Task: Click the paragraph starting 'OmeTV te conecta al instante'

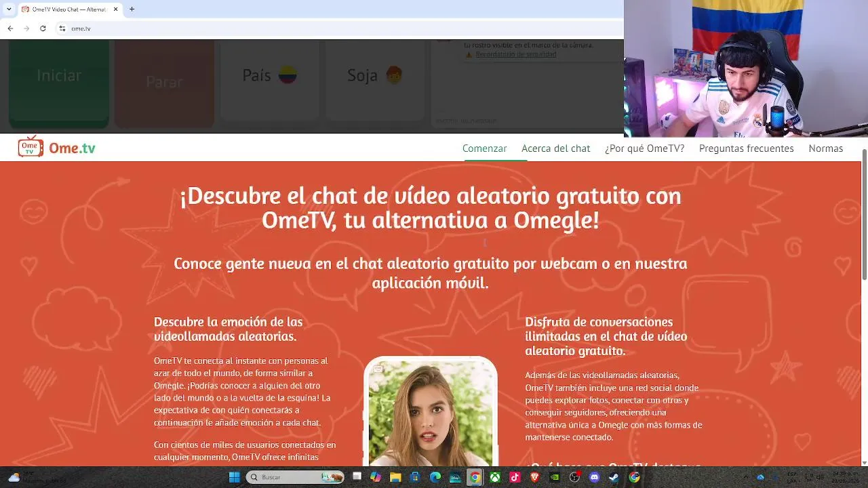Action: point(242,392)
